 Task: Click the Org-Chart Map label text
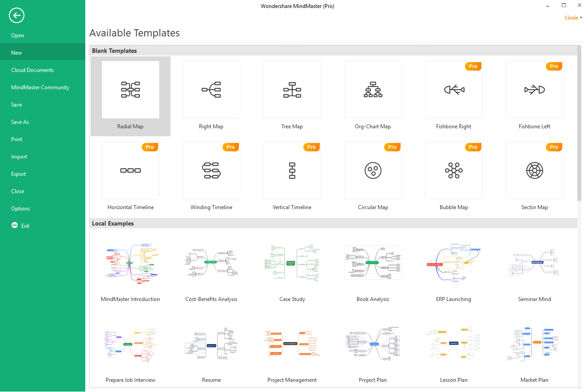pos(373,127)
